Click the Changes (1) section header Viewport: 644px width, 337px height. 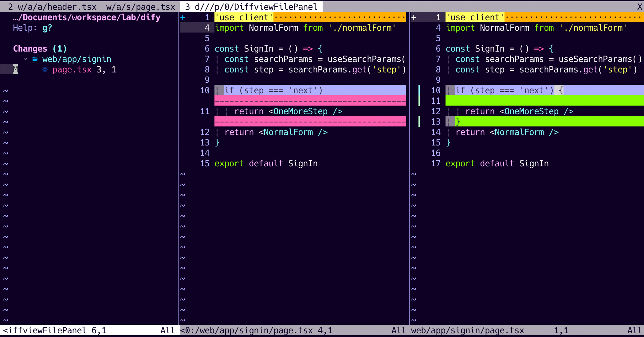(40, 49)
